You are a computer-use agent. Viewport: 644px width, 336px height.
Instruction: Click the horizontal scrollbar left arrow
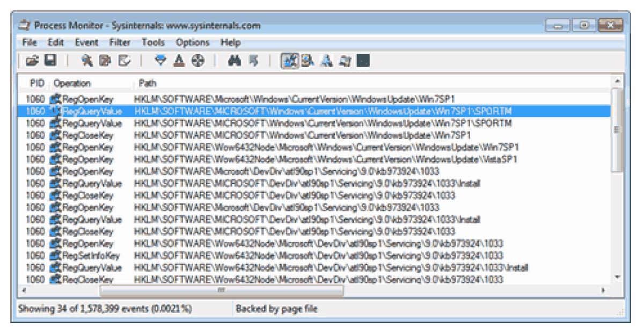[24, 290]
